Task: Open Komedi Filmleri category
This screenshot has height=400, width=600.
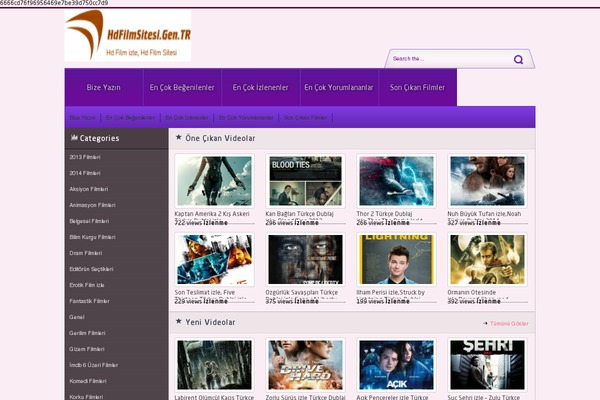Action: [x=88, y=381]
